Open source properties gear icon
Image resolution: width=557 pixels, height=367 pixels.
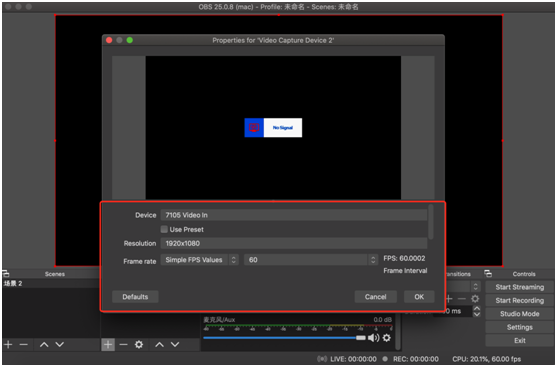click(139, 344)
